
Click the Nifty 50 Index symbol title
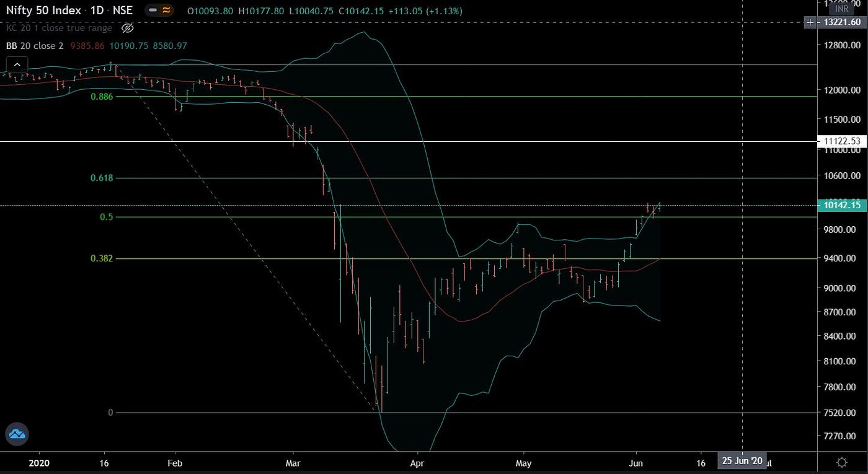point(44,11)
